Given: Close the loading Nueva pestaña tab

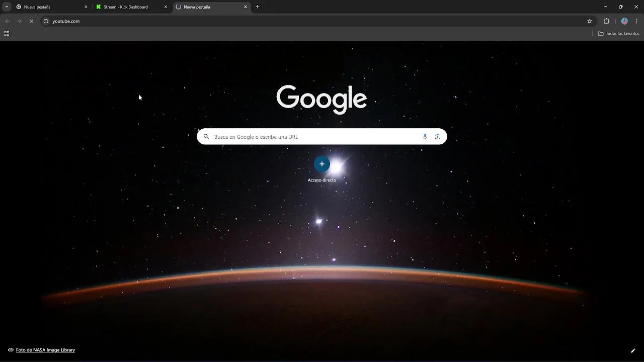Looking at the screenshot, I should [x=246, y=7].
